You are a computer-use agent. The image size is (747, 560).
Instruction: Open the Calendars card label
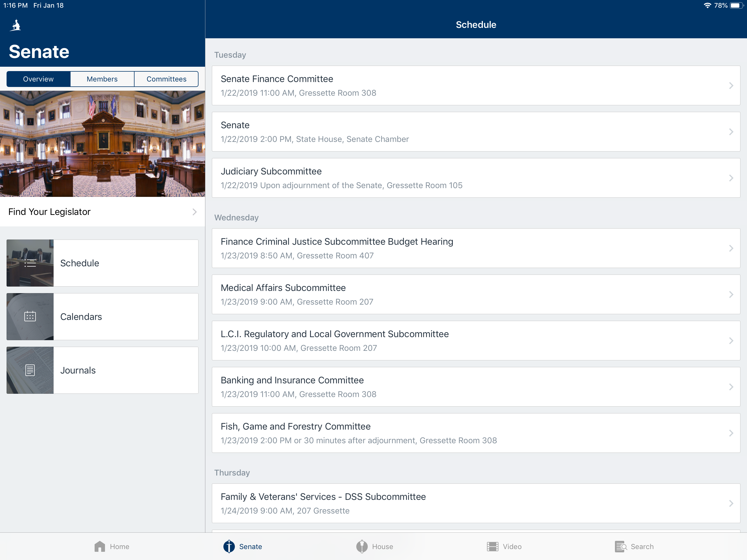[81, 316]
